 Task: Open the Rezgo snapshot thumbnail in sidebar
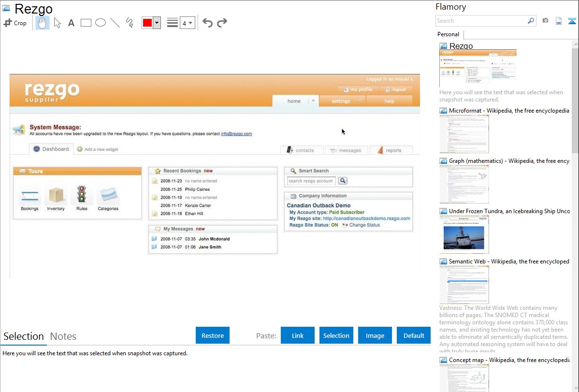[478, 68]
